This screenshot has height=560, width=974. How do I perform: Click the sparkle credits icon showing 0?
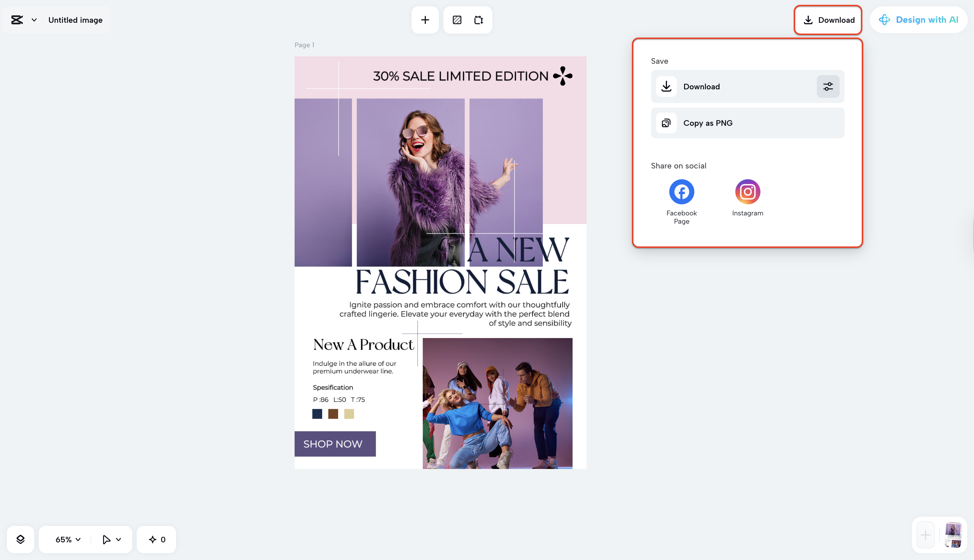pos(156,539)
